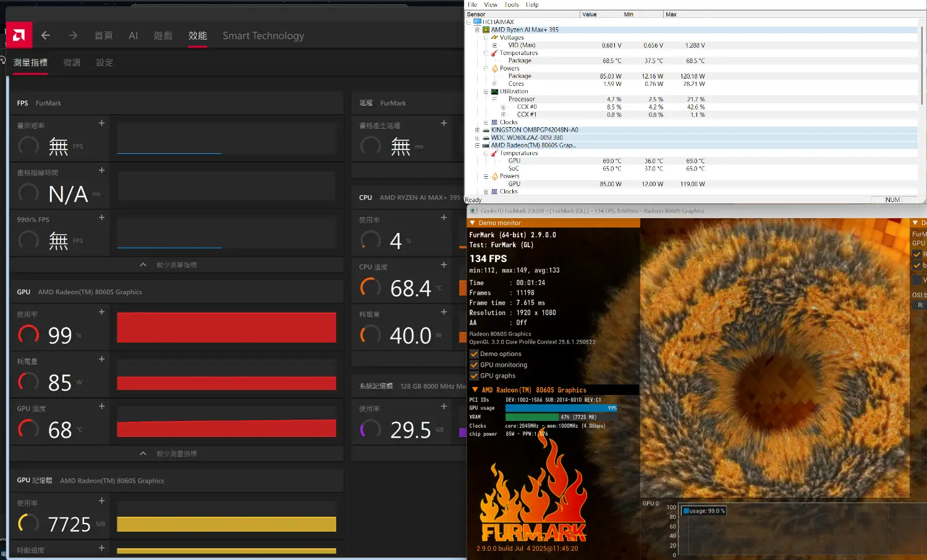Click the plus icon for 系統記憶體 使用率

(444, 406)
